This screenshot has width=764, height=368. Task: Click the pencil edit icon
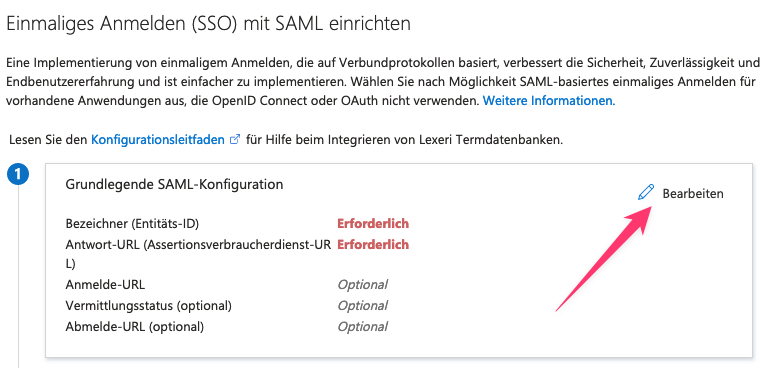pyautogui.click(x=646, y=193)
